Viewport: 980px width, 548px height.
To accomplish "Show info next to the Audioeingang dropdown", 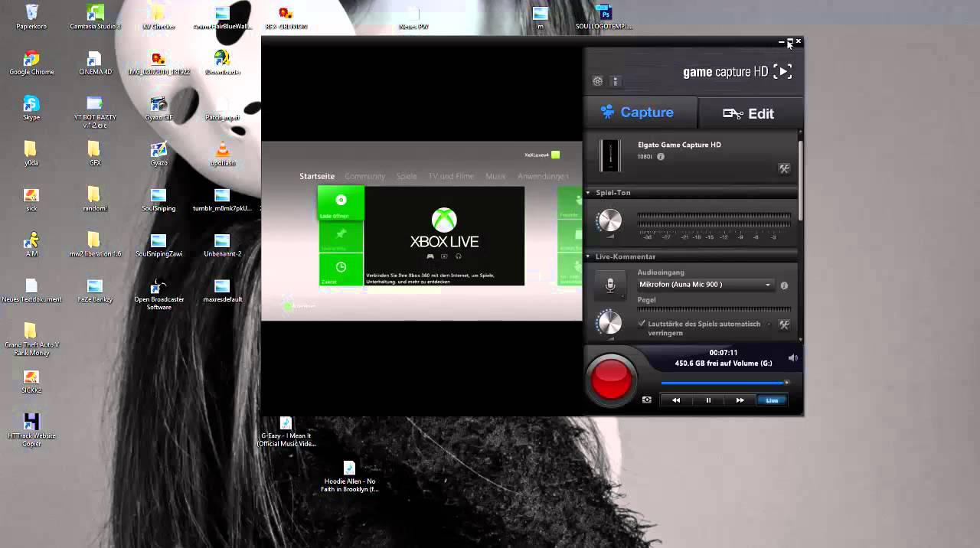I will pyautogui.click(x=784, y=285).
